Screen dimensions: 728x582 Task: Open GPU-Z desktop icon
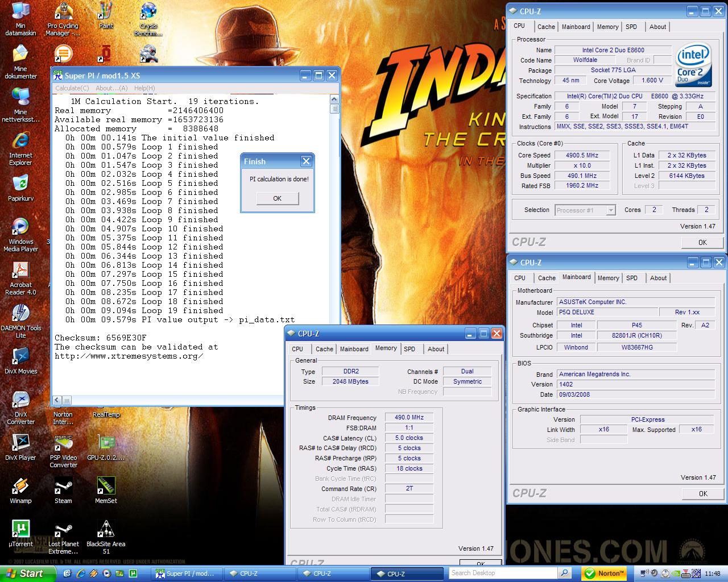click(106, 448)
